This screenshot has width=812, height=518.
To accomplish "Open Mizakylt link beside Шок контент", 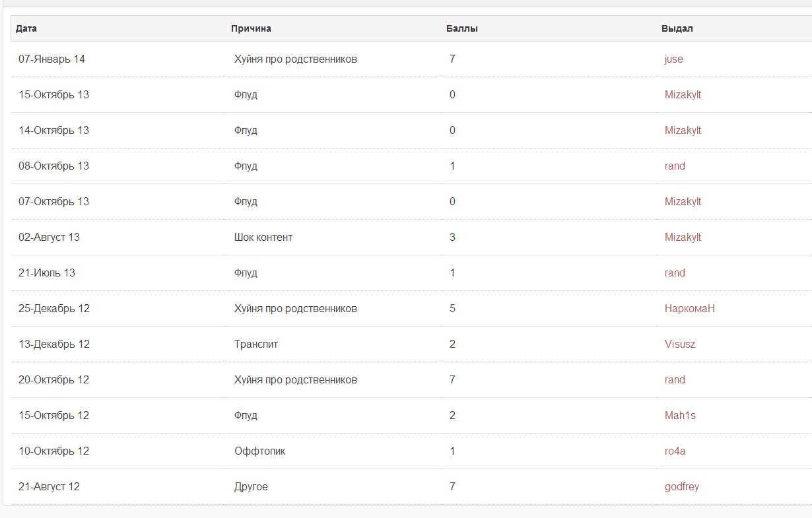I will pos(683,238).
